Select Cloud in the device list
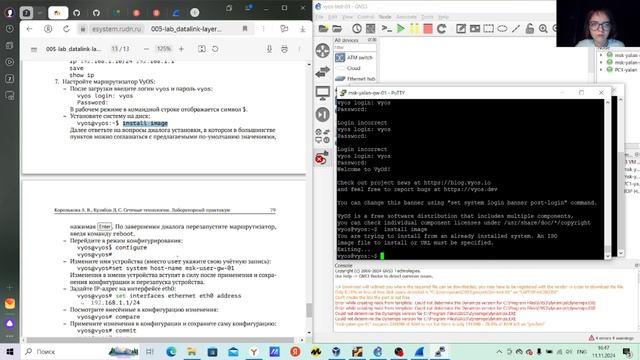 coord(354,68)
